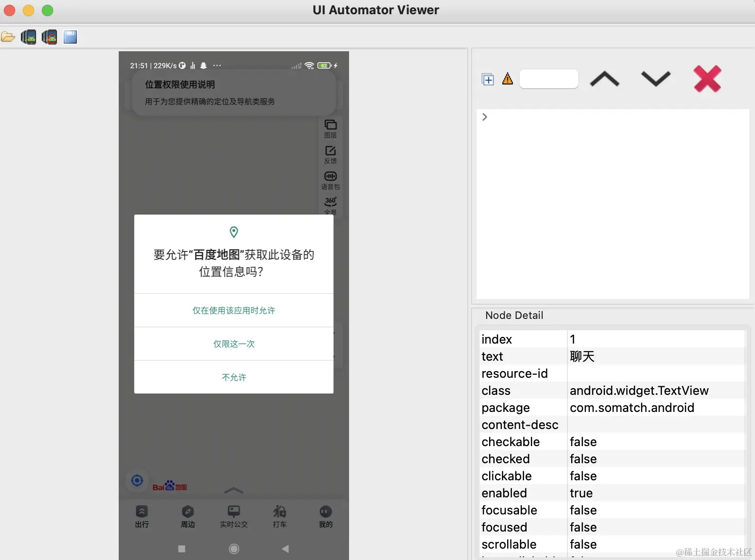Image resolution: width=755 pixels, height=560 pixels.
Task: Click the class property name cell
Action: point(523,390)
